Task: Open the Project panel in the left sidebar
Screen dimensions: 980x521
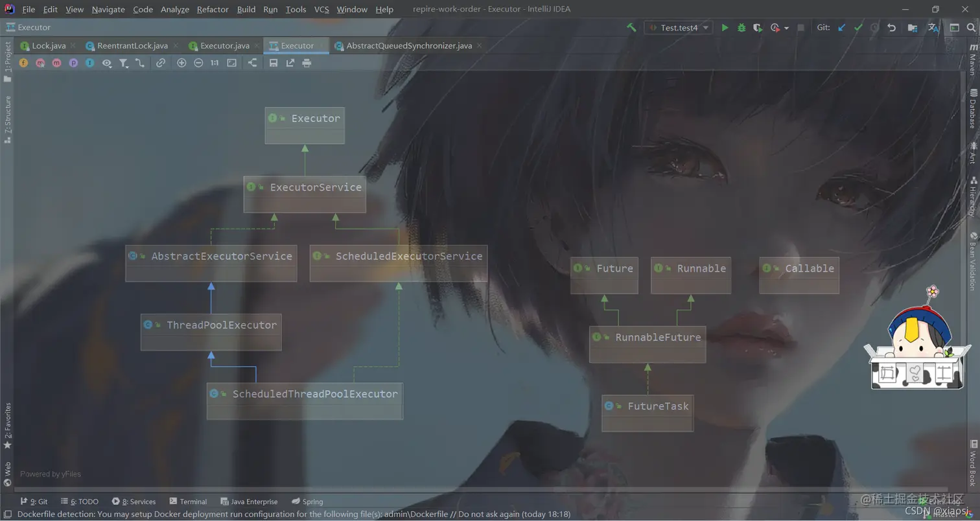Action: [8, 62]
